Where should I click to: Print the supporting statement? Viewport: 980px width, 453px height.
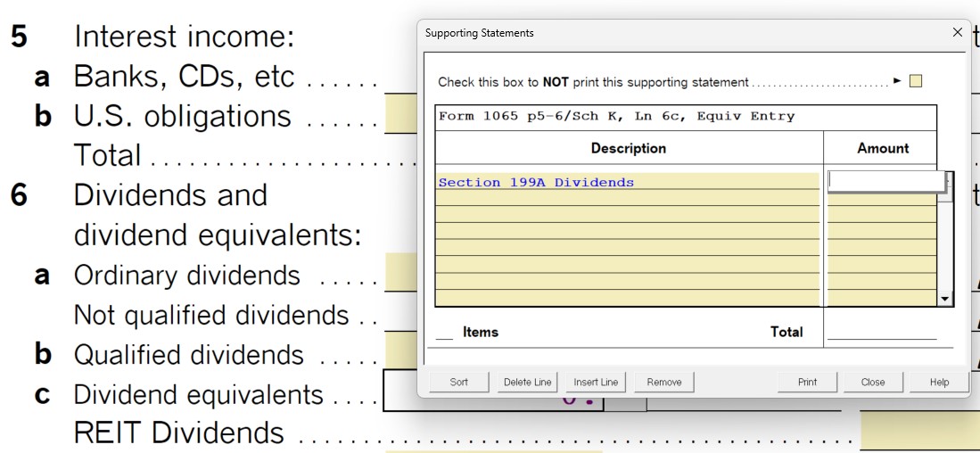click(x=807, y=382)
